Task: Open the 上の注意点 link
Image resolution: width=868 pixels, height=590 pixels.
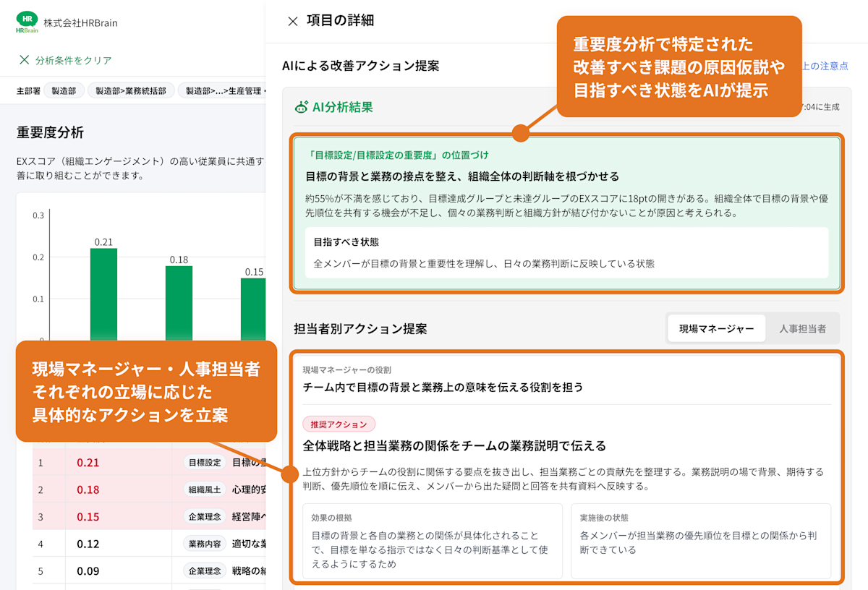Action: coord(825,66)
